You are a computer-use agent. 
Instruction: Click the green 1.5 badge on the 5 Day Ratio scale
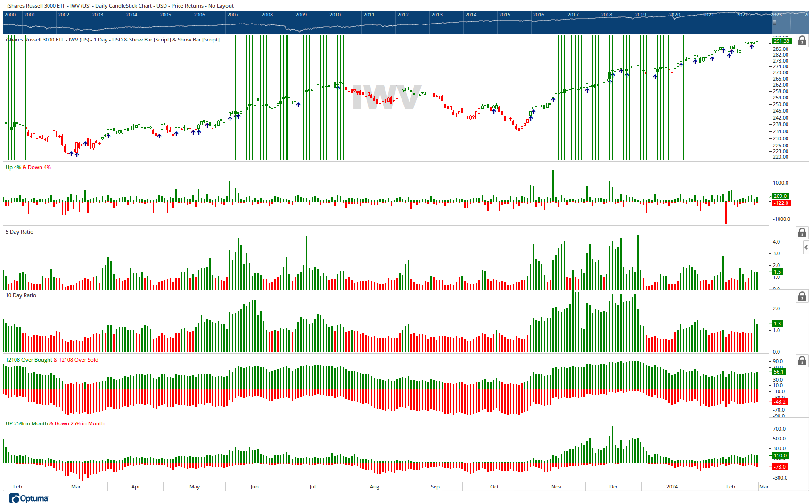coord(777,271)
